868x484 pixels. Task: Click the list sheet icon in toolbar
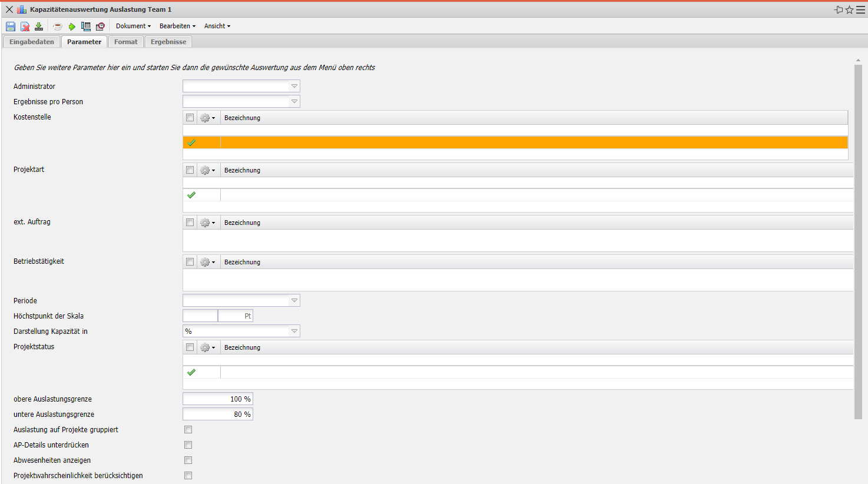click(x=86, y=26)
